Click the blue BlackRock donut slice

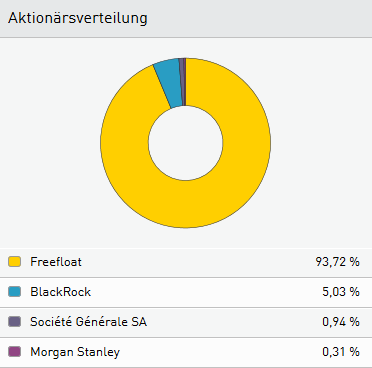pyautogui.click(x=168, y=83)
